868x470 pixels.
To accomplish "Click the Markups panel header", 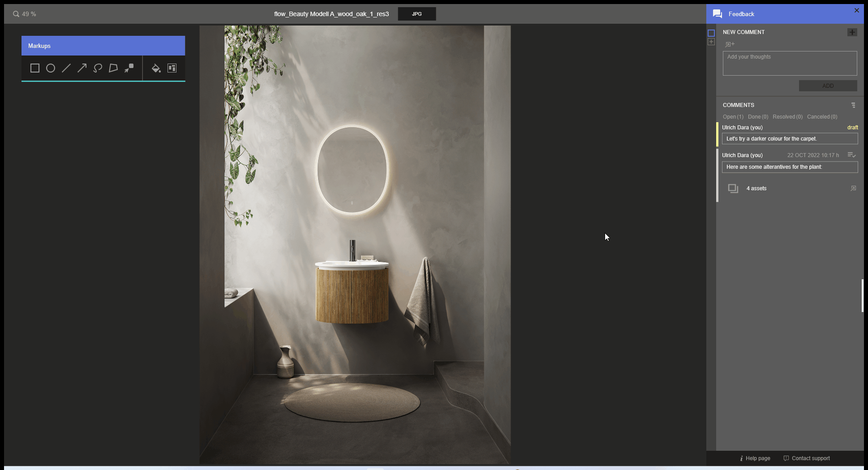I will coord(103,46).
